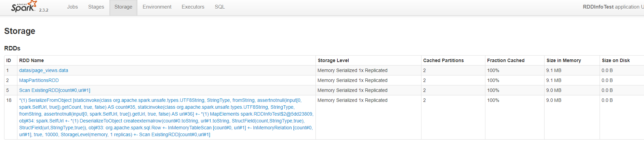This screenshot has width=644, height=142.
Task: Open the datas/page_views.data RDD link
Action: 43,70
